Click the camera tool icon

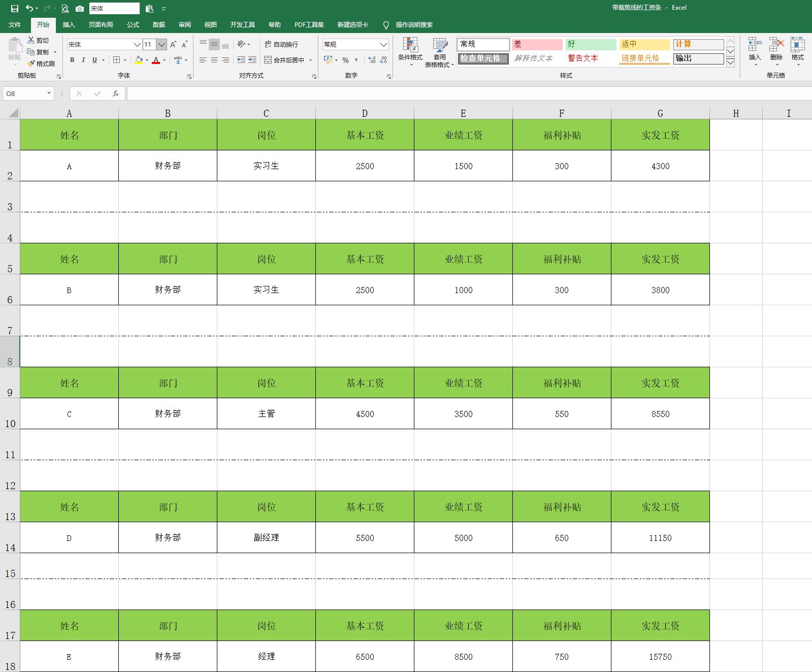tap(80, 9)
